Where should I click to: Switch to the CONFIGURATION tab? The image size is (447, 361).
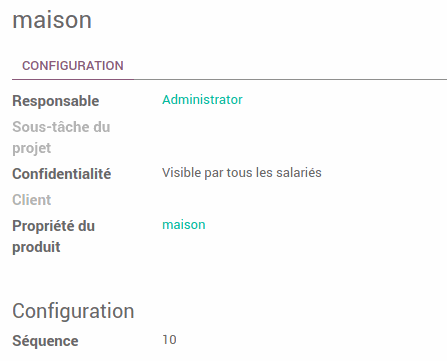pyautogui.click(x=73, y=66)
